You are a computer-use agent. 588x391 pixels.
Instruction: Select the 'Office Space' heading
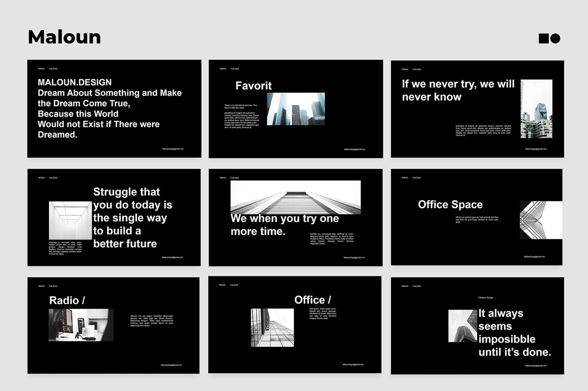pos(450,205)
